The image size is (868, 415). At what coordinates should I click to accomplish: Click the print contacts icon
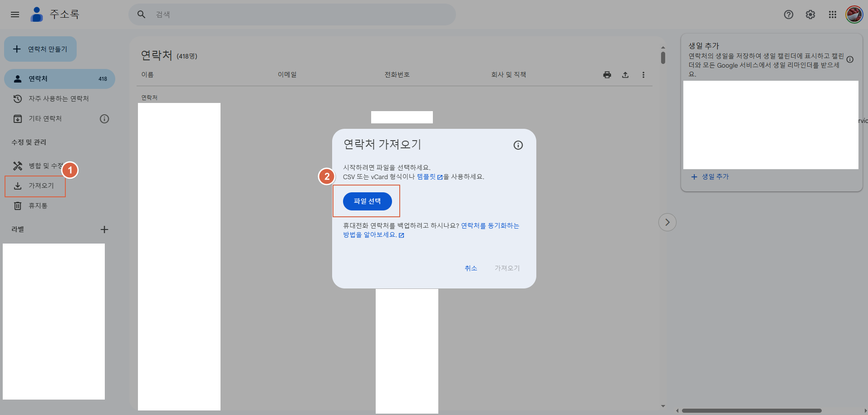click(607, 75)
